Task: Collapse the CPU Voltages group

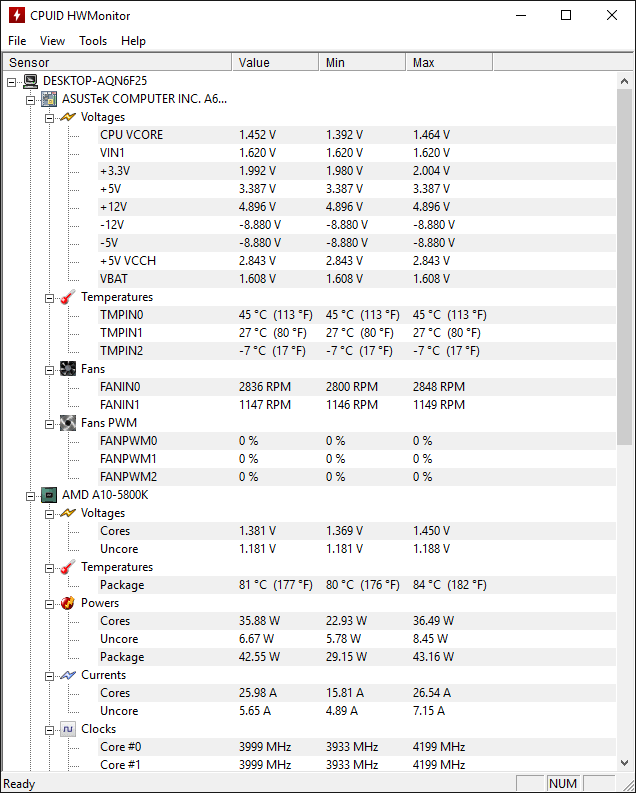Action: tap(49, 514)
